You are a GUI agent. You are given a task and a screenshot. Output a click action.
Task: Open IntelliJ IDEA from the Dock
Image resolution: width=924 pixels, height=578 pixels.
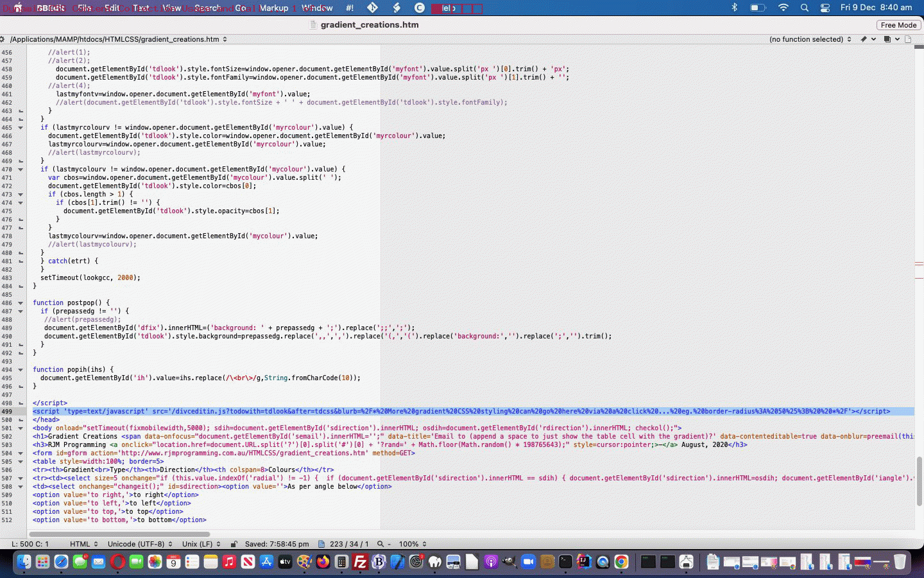(584, 562)
